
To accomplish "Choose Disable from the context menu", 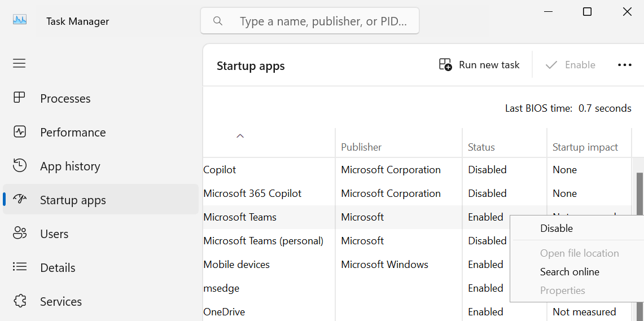I will pyautogui.click(x=556, y=228).
